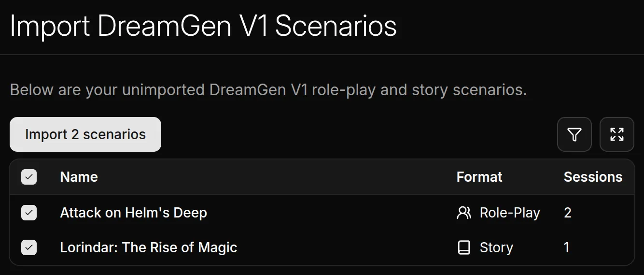Screen dimensions: 644x275
Task: Toggle the select-all scenarios checkbox
Action: tap(29, 177)
